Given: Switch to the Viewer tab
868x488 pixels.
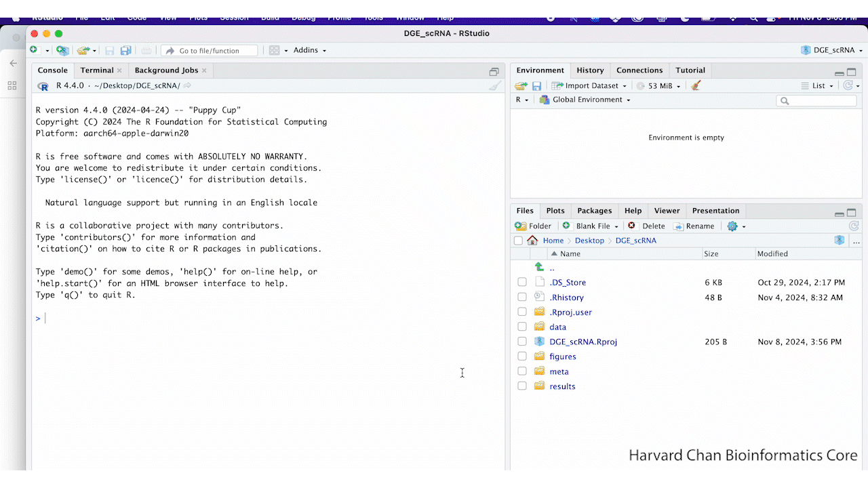Looking at the screenshot, I should pyautogui.click(x=667, y=211).
